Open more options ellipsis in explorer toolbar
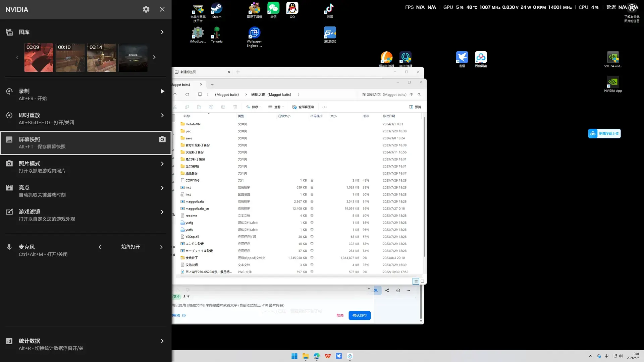The width and height of the screenshot is (644, 362). pos(324,107)
